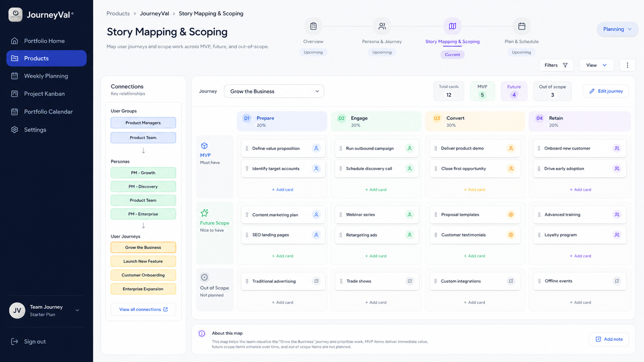Select the 01 Prepare stage header
Viewport: 644px width, 362px height.
(282, 121)
